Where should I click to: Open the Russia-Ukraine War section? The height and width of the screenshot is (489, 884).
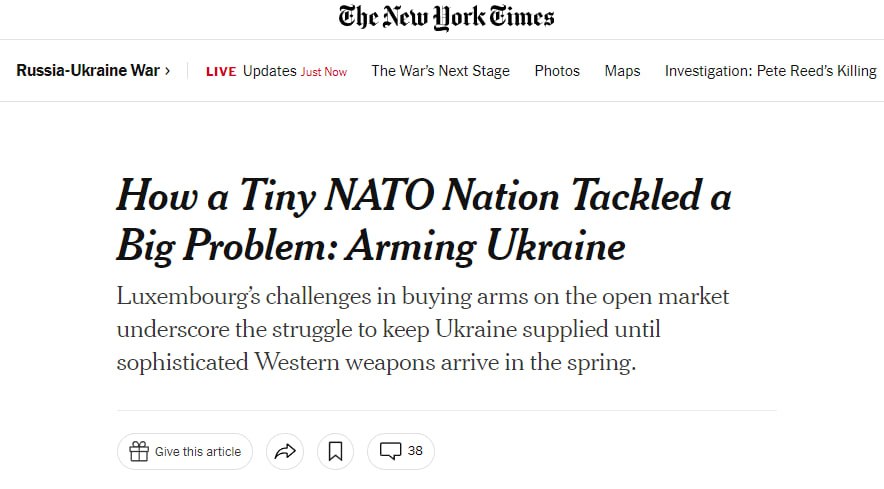point(88,71)
